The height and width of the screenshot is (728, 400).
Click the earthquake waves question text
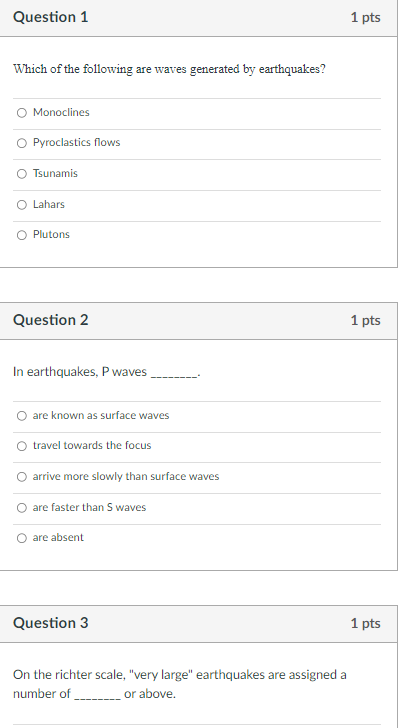click(169, 69)
